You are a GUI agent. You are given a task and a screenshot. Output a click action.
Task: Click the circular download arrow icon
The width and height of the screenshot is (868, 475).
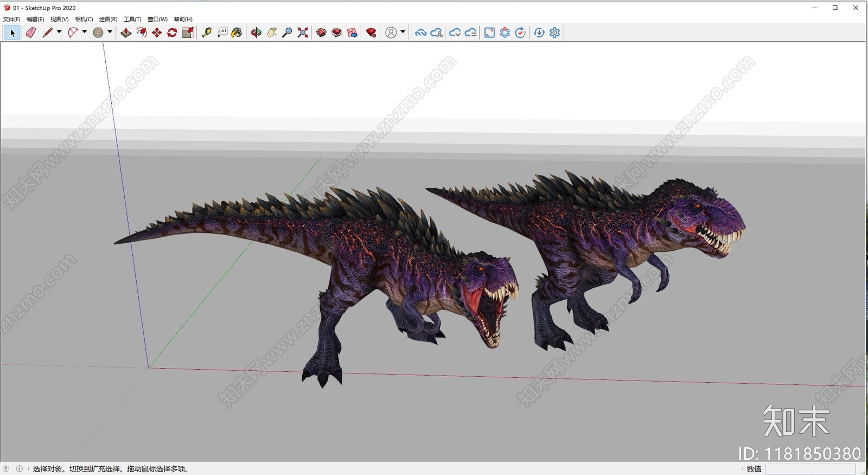coord(539,33)
